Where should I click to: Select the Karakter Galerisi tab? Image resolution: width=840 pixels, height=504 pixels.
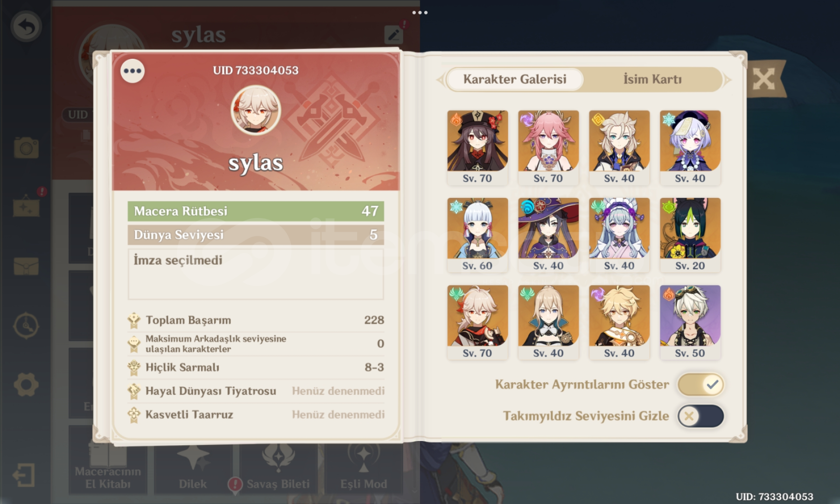point(515,79)
